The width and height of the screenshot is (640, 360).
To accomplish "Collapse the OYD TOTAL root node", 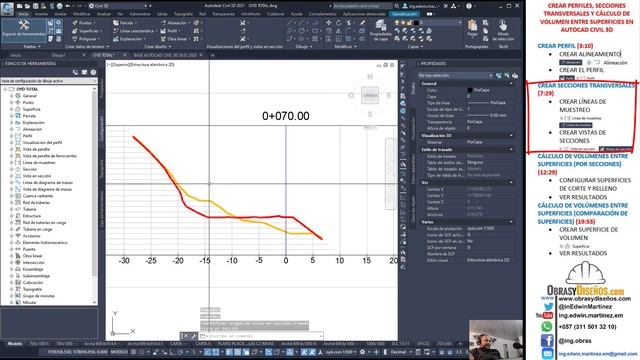I will [5, 89].
